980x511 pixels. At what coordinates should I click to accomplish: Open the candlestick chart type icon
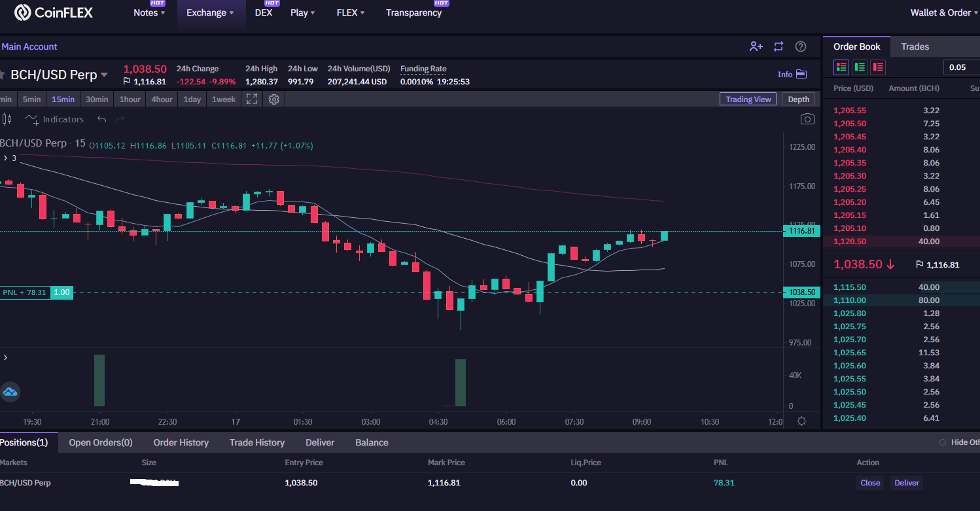pyautogui.click(x=7, y=119)
